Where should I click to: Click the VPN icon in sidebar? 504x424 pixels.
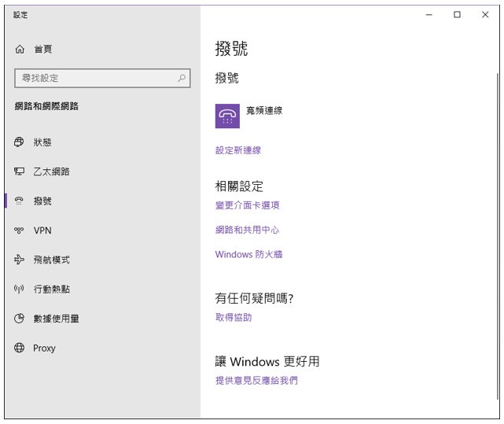pyautogui.click(x=20, y=230)
